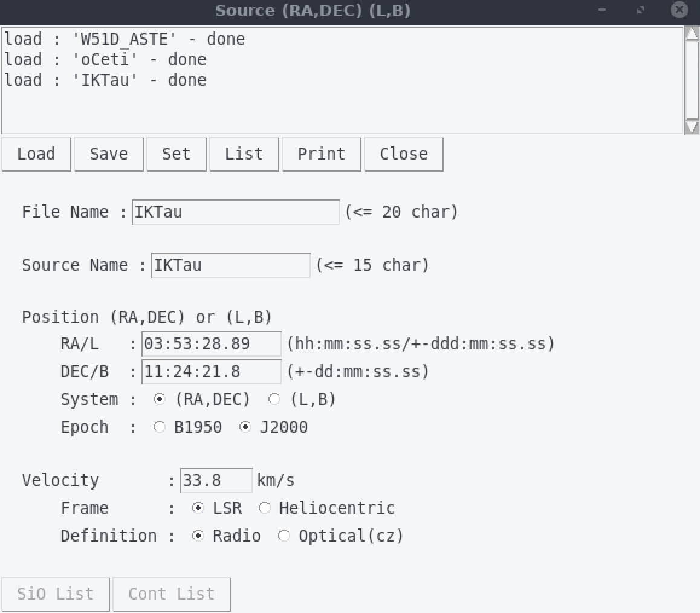Click the DEC/B coordinate input field
This screenshot has height=613, width=700.
211,372
